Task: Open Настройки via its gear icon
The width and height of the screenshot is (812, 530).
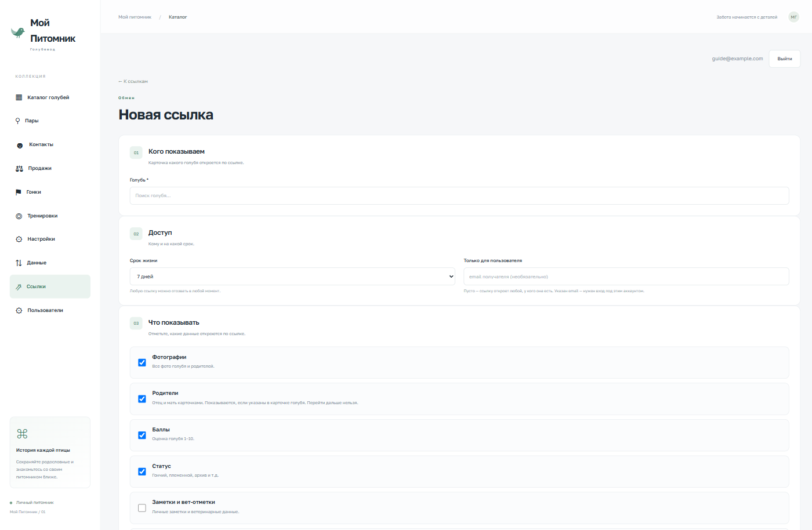Action: 19,239
